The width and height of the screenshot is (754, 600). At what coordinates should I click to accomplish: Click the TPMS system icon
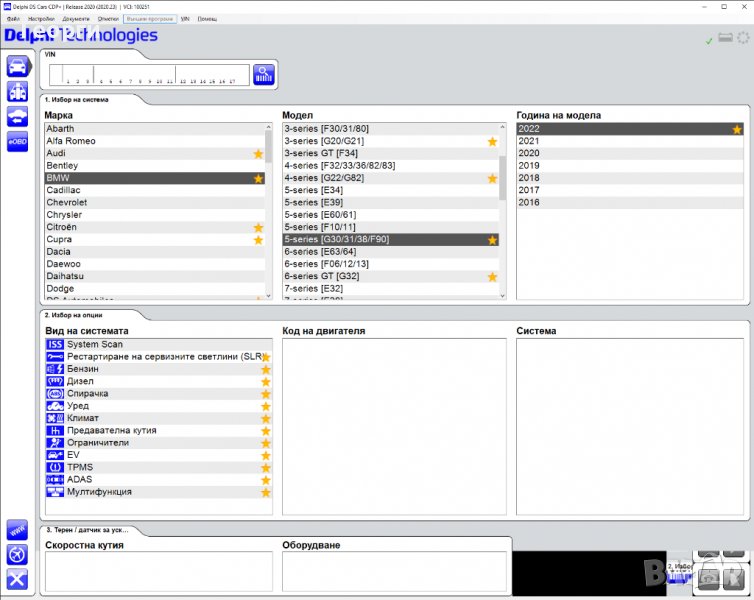point(55,467)
